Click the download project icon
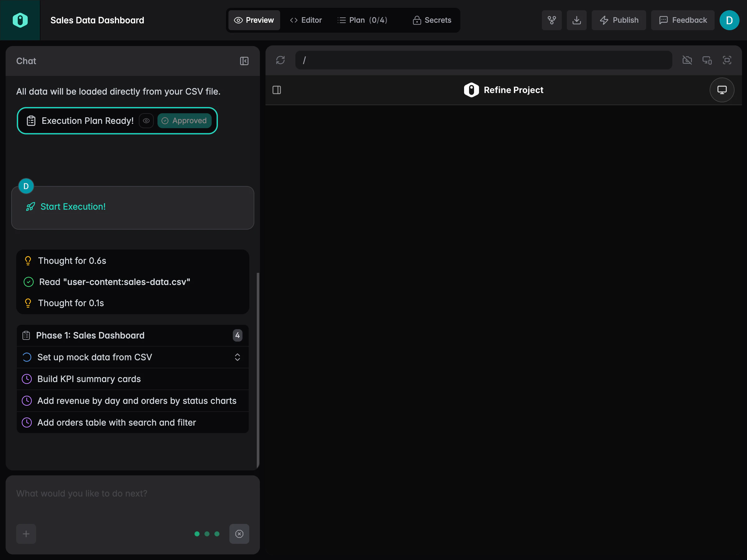747x560 pixels. [x=576, y=20]
